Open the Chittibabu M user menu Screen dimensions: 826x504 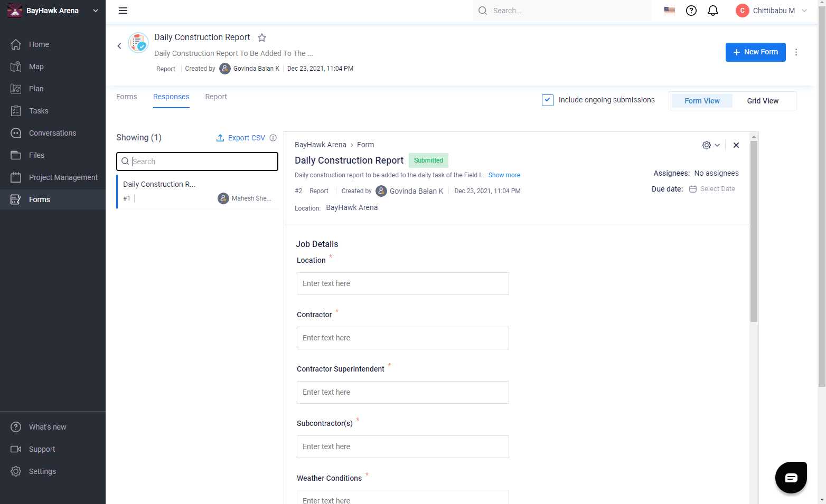[x=772, y=11]
